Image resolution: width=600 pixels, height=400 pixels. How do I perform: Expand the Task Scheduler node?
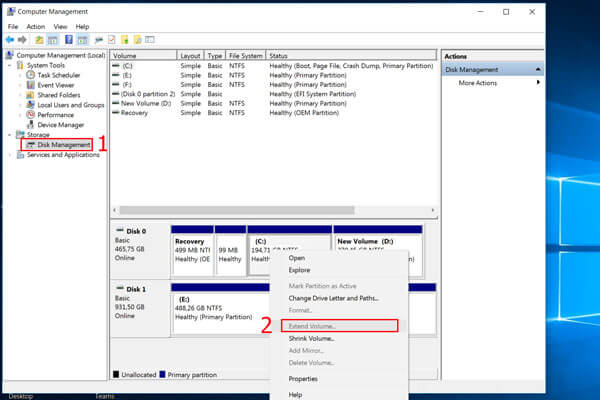click(20, 75)
